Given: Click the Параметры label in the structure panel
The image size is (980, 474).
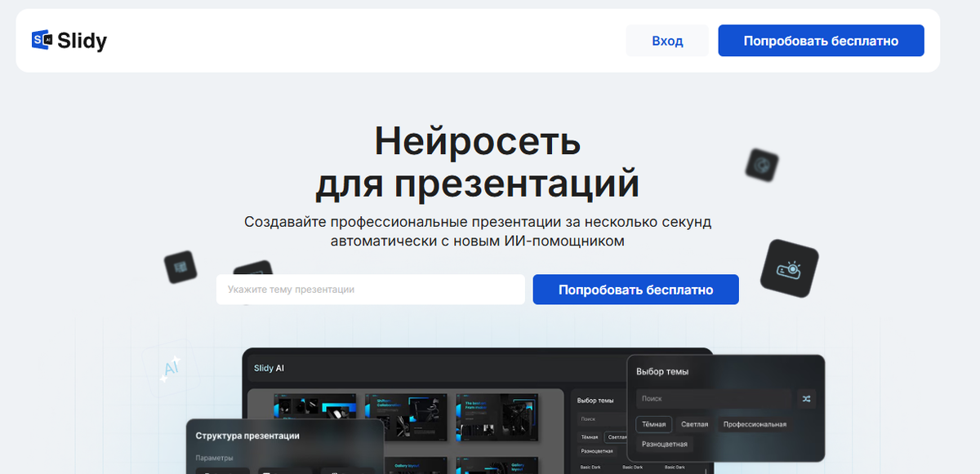Looking at the screenshot, I should click(215, 458).
